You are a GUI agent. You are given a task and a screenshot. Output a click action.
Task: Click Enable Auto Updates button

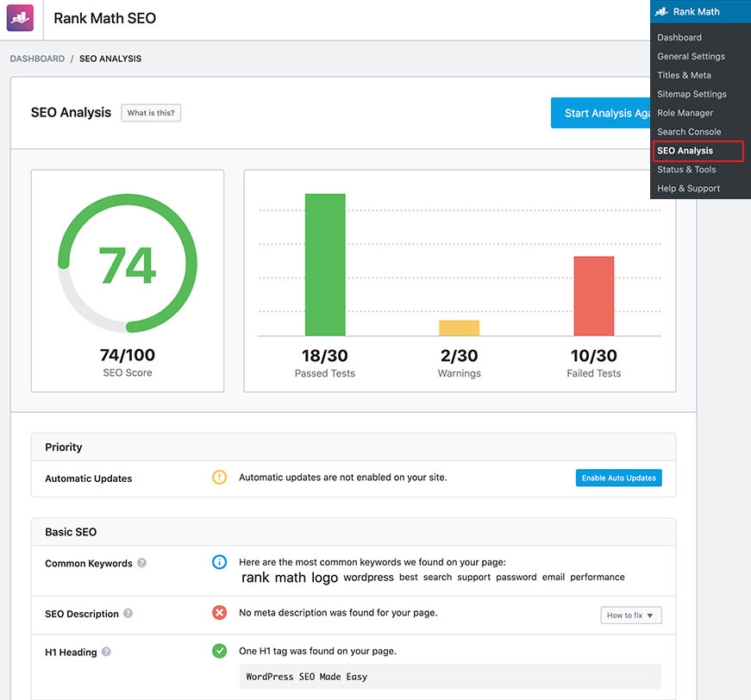[x=618, y=478]
